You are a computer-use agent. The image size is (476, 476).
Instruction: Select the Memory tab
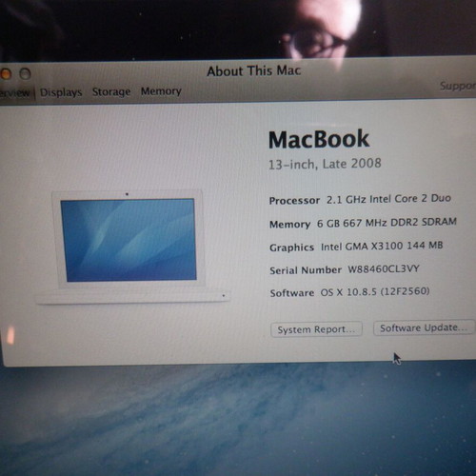[161, 91]
